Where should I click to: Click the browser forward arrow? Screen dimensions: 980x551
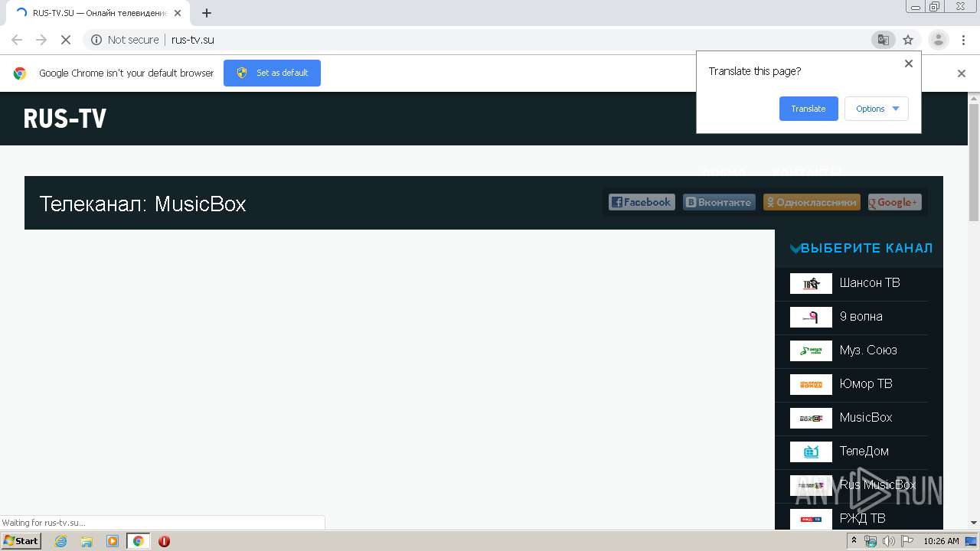[x=41, y=40]
